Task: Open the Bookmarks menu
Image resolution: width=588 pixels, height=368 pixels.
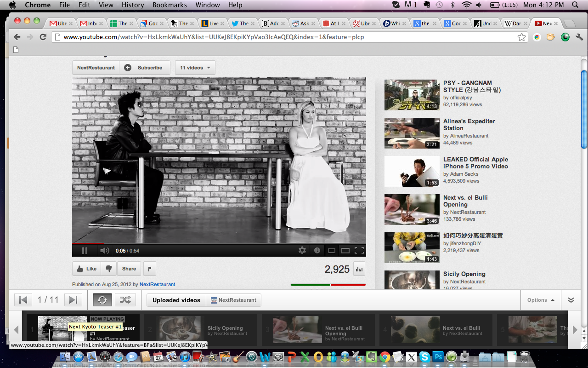Action: tap(170, 5)
